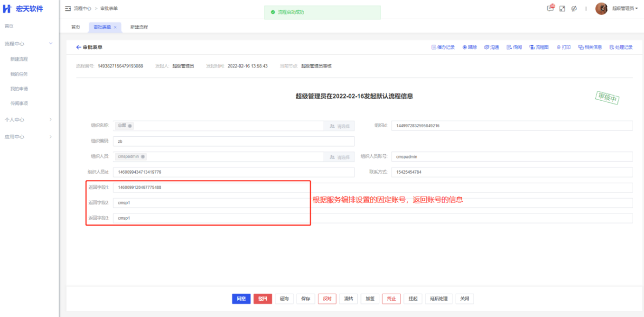Open 相关信息 related info
The width and height of the screenshot is (644, 317).
[590, 47]
